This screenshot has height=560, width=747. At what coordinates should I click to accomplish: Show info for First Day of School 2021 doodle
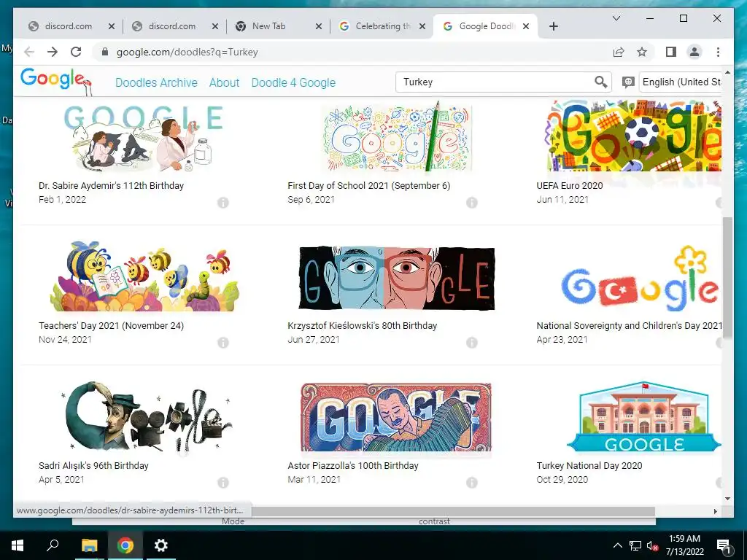pos(472,203)
